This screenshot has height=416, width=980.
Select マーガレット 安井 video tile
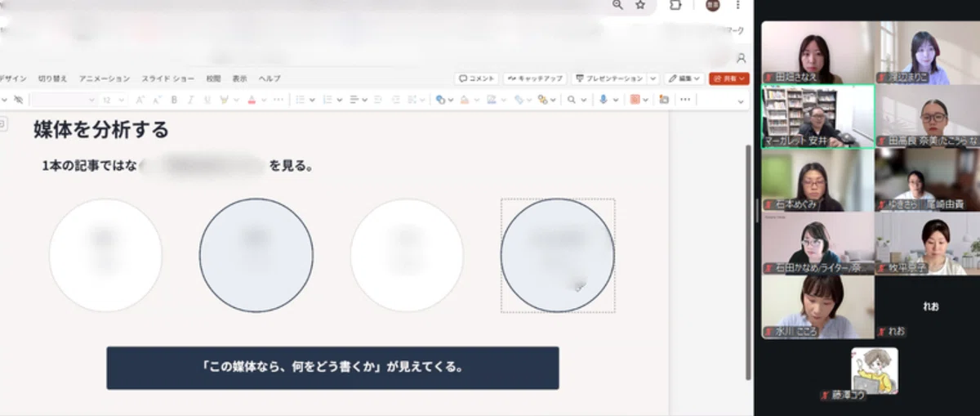pos(817,116)
